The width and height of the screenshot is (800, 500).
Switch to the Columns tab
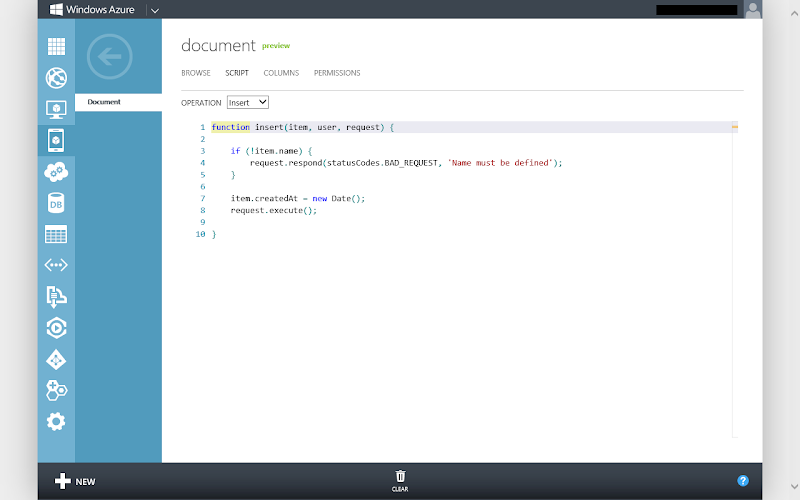click(x=281, y=73)
